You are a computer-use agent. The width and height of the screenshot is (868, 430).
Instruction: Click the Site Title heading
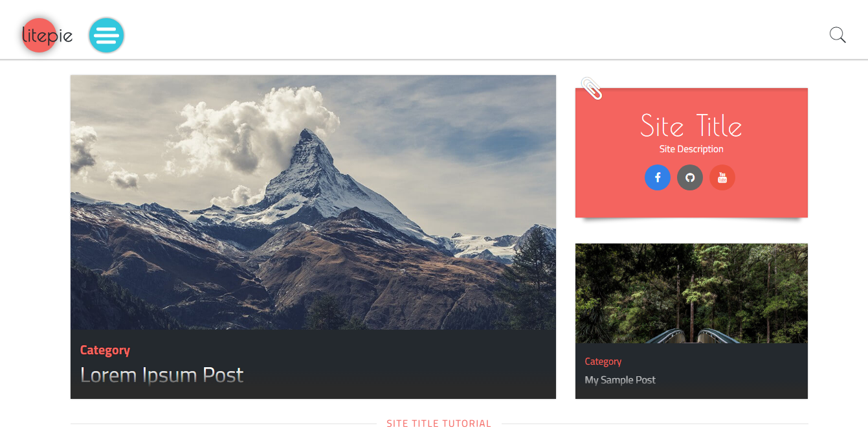click(691, 126)
